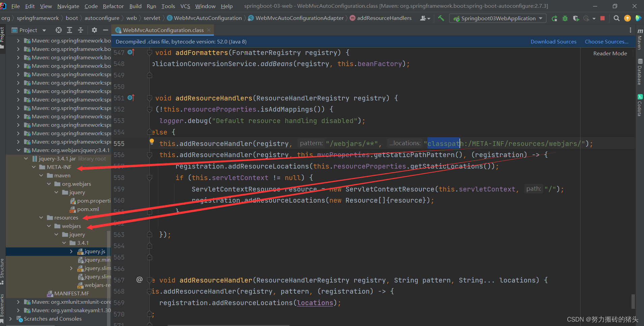Open the Navigate menu
The image size is (644, 326).
68,6
